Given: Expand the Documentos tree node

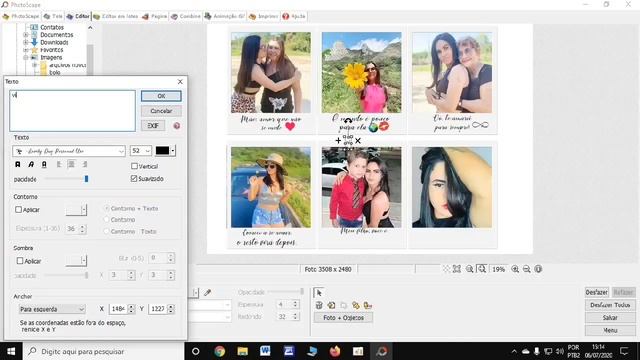Looking at the screenshot, I should pyautogui.click(x=26, y=35).
